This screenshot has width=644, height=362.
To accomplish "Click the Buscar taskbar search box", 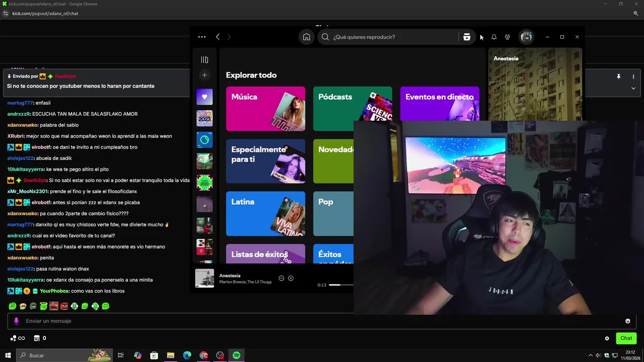I will (x=64, y=355).
